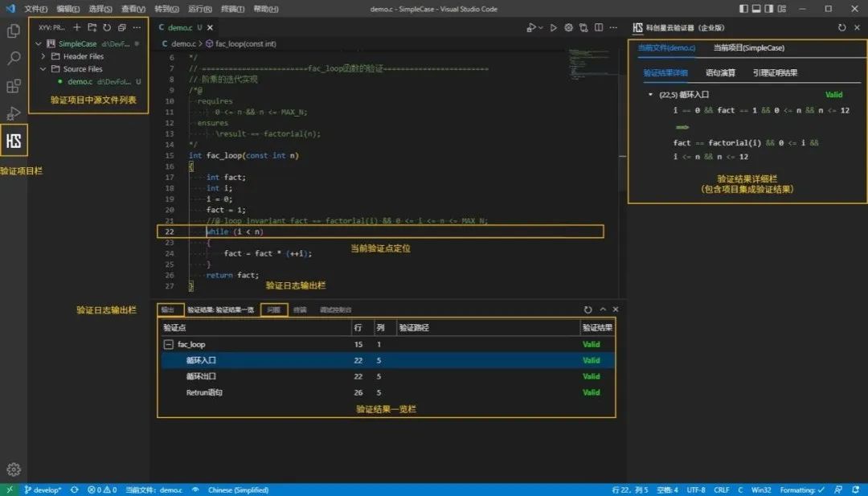Click the plus icon in project sidebar header
868x496 pixels.
click(77, 27)
